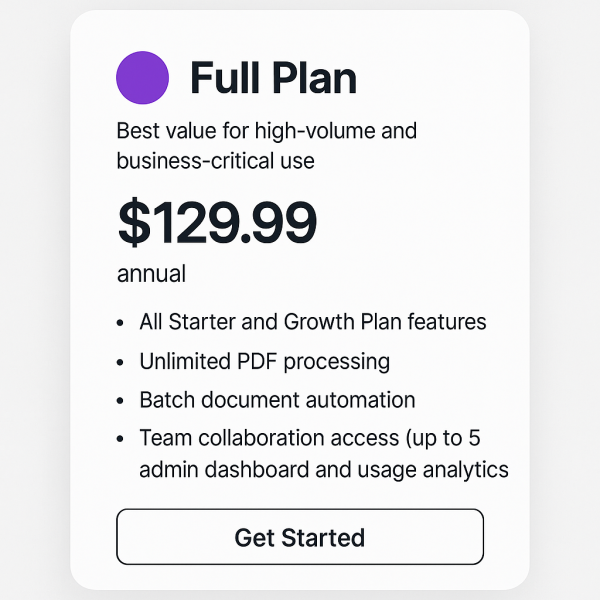
Task: Select the "Unlimited PDF processing" feature
Action: [264, 361]
